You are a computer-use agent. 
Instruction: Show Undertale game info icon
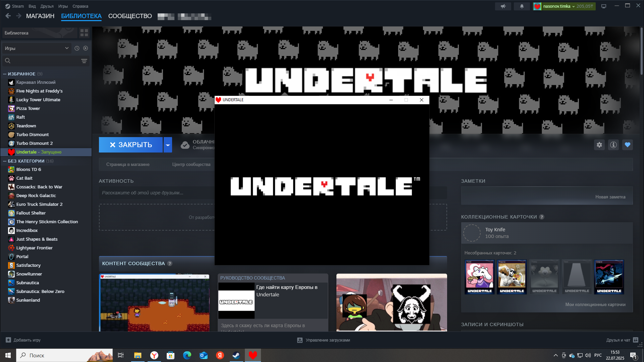coord(613,145)
